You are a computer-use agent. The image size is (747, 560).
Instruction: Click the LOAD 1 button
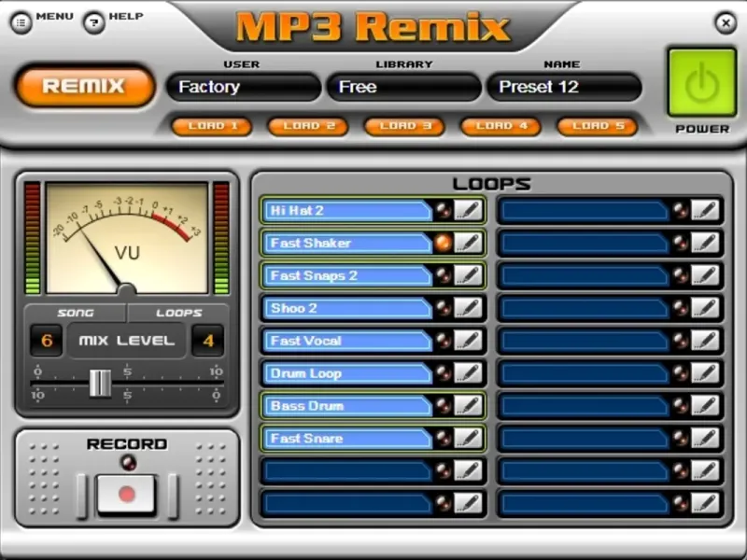pos(212,126)
